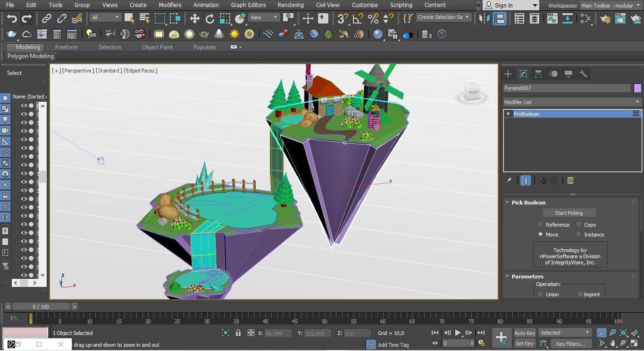
Task: Click the purple object color swatch
Action: click(638, 88)
